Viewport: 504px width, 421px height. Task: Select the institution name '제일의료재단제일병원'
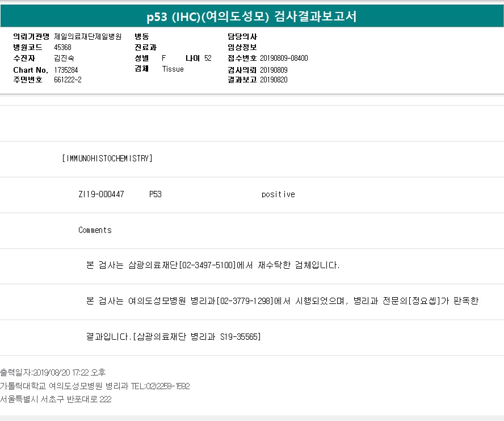[88, 37]
